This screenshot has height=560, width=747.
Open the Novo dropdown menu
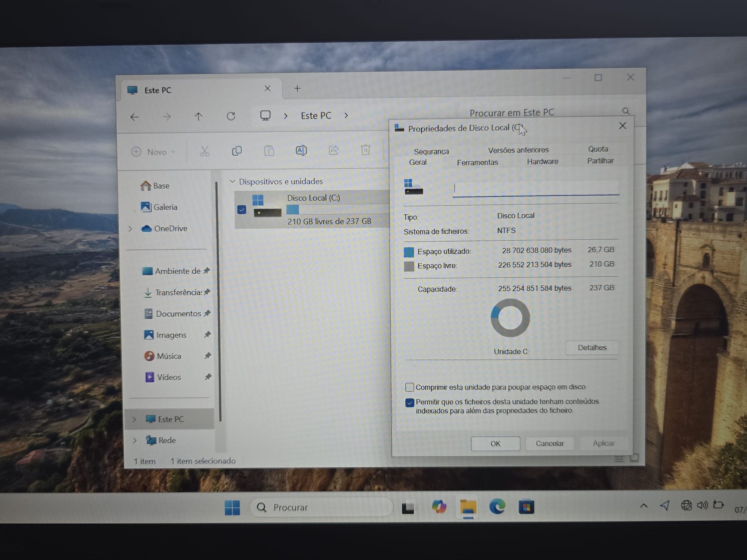point(153,152)
